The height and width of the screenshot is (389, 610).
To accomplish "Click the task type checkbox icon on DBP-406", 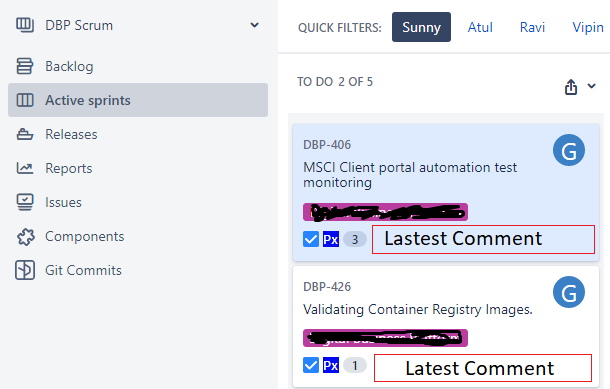I will (311, 239).
